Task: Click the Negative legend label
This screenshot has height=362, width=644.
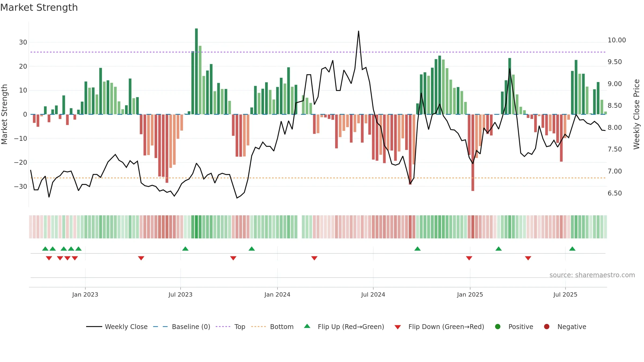Action: (572, 327)
